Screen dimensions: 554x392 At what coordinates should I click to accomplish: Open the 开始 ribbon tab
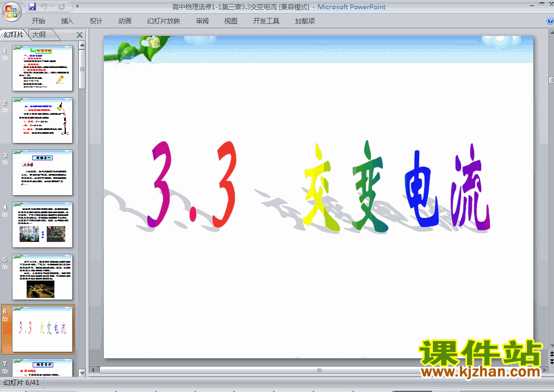pos(38,21)
